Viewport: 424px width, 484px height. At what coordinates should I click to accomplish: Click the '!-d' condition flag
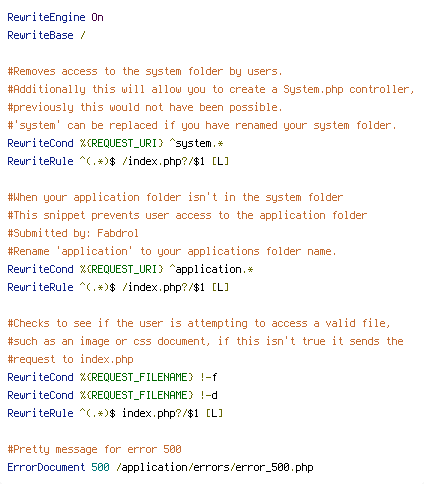tap(209, 395)
